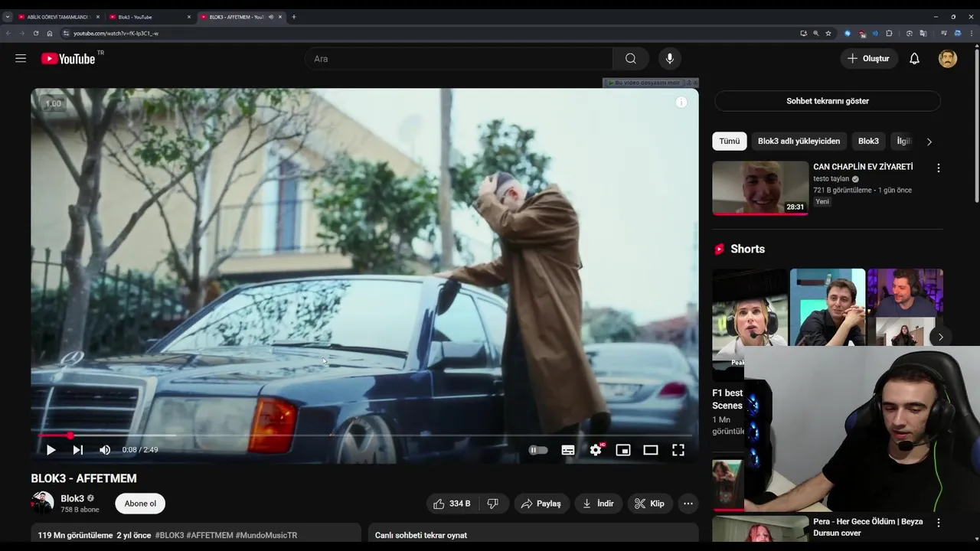The image size is (980, 551).
Task: Open tab search dropdown arrow
Action: click(8, 17)
